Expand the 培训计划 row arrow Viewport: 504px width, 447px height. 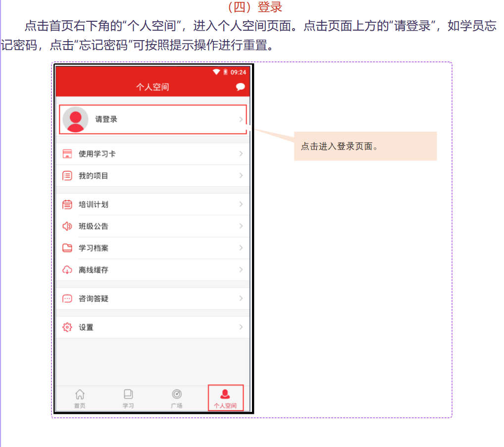(x=241, y=204)
